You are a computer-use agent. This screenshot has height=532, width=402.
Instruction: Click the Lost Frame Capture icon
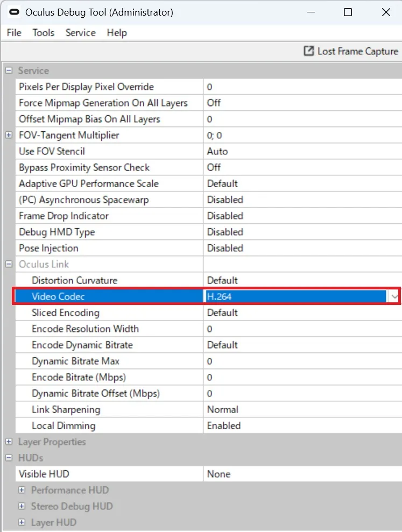[308, 51]
